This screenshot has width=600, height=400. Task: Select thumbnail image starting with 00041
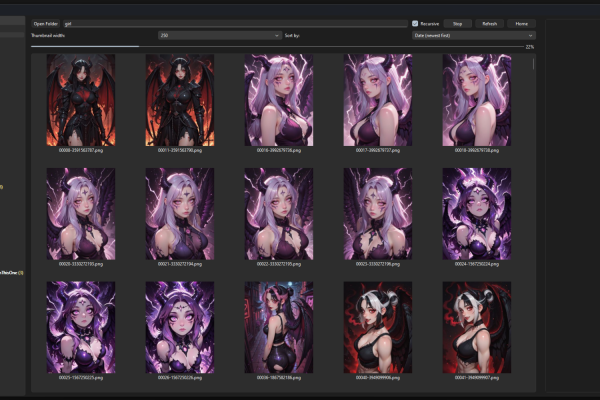[x=477, y=327]
